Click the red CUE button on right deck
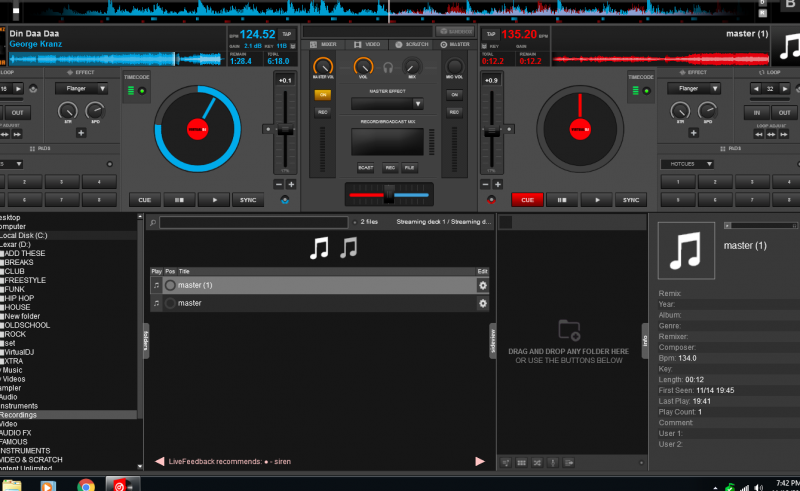Image resolution: width=800 pixels, height=491 pixels. (x=527, y=200)
